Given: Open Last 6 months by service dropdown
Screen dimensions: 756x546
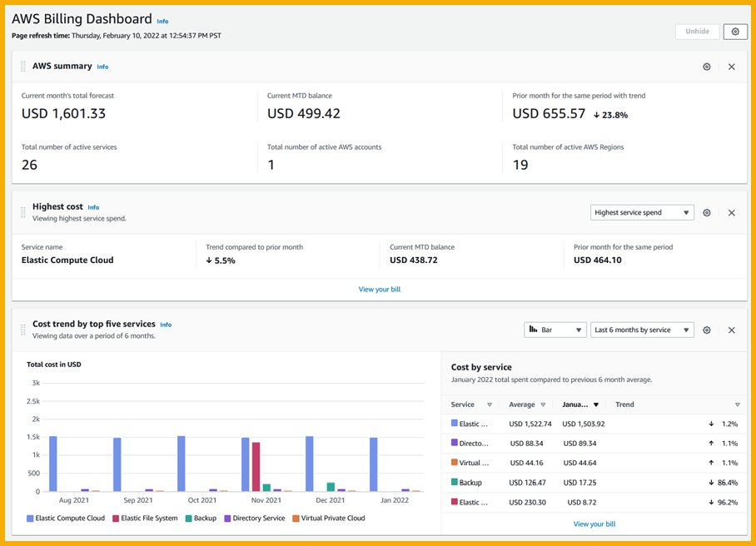Looking at the screenshot, I should tap(642, 330).
